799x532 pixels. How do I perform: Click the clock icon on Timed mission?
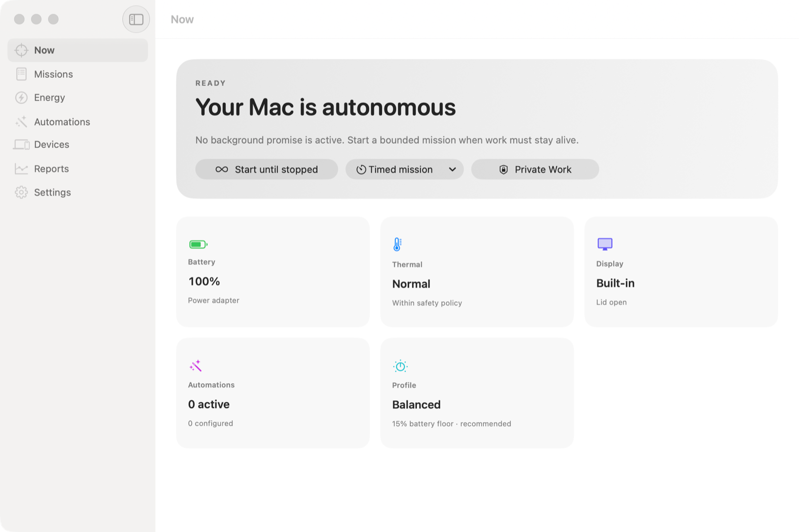361,170
